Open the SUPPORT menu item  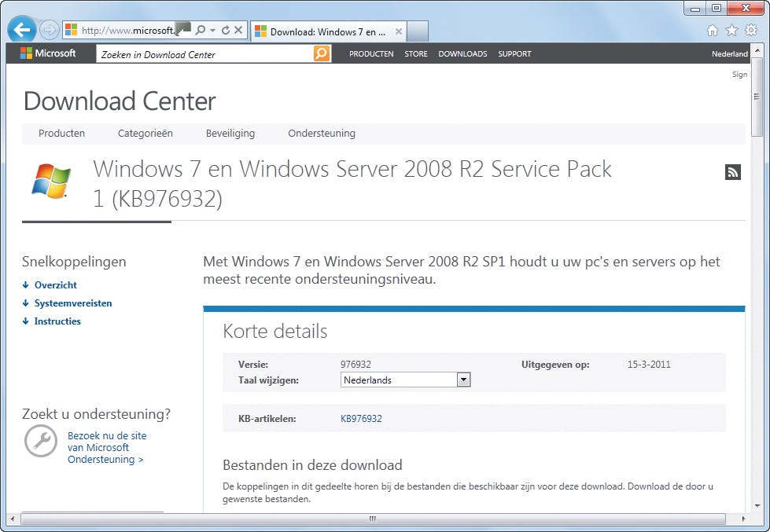(514, 54)
